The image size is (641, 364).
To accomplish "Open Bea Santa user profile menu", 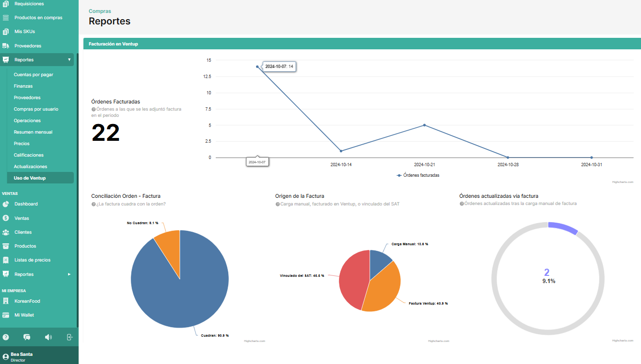I will (x=22, y=357).
